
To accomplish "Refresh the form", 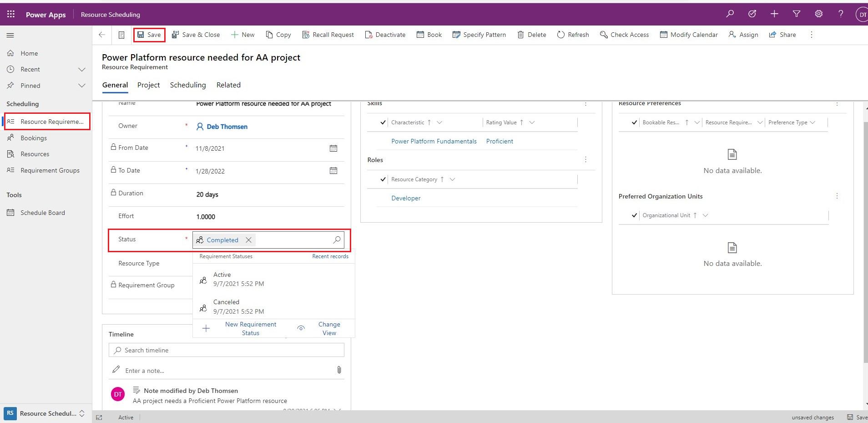I will pos(573,35).
